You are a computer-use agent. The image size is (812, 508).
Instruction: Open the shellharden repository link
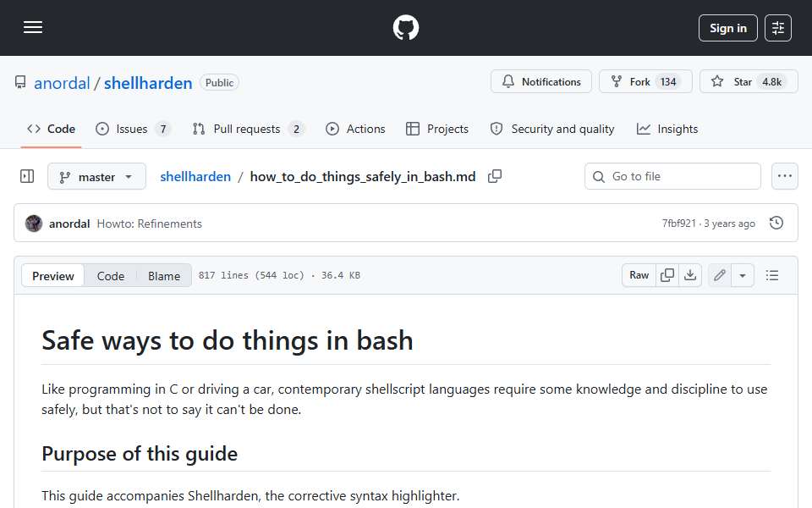click(x=148, y=83)
